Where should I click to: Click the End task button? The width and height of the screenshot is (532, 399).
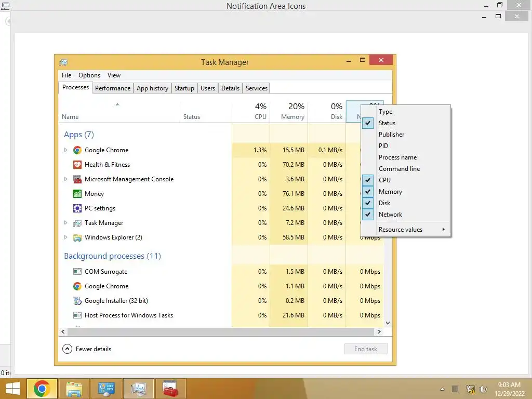366,349
